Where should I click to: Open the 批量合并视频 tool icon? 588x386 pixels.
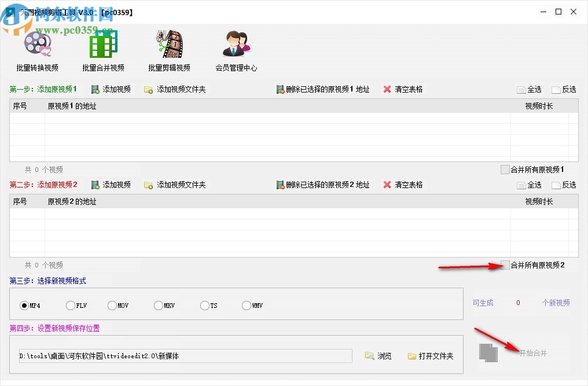pyautogui.click(x=103, y=44)
